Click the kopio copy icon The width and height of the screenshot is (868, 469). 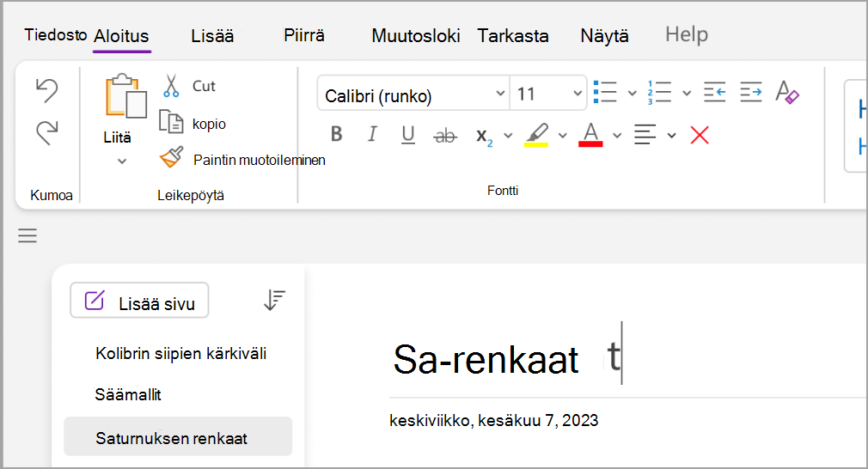click(171, 122)
